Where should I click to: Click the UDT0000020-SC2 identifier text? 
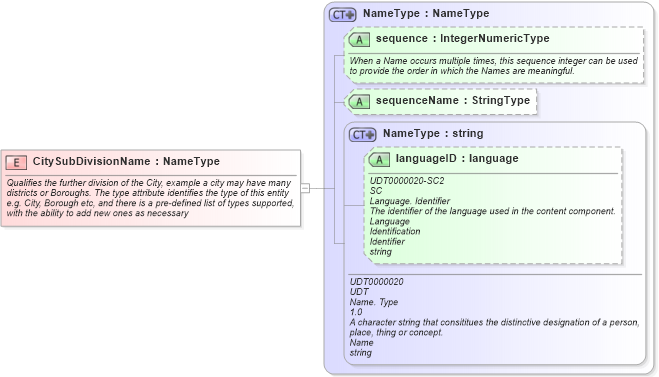(x=407, y=181)
